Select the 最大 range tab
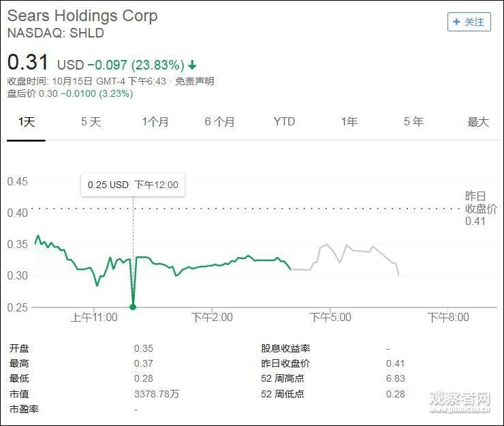Image resolution: width=504 pixels, height=426 pixels. point(478,122)
